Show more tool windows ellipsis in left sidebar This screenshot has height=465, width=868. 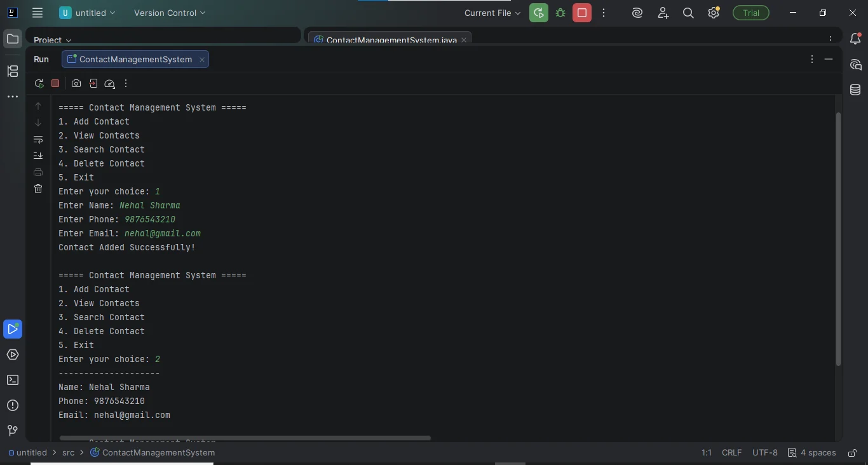tap(13, 97)
